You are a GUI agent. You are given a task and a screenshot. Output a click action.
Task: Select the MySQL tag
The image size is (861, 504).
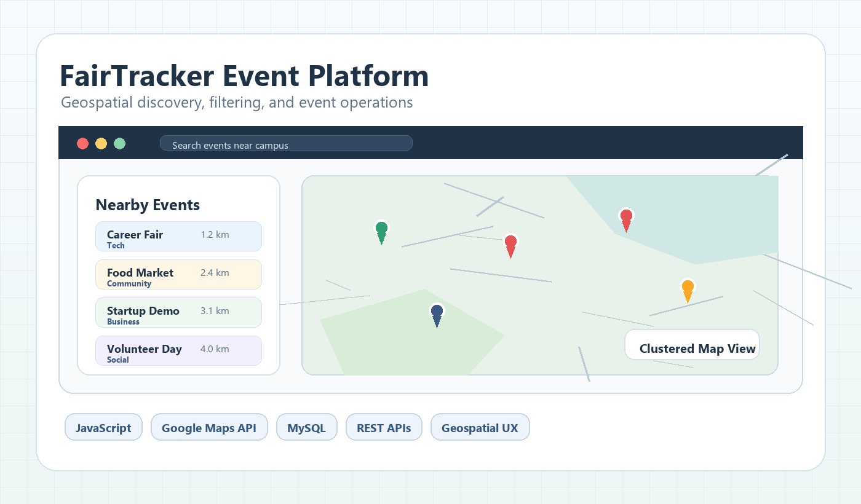307,427
